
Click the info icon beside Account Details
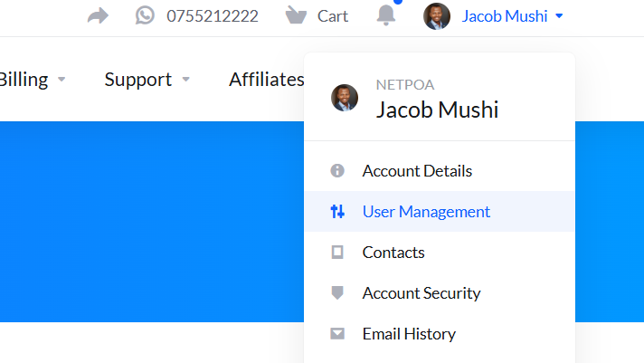pos(337,170)
